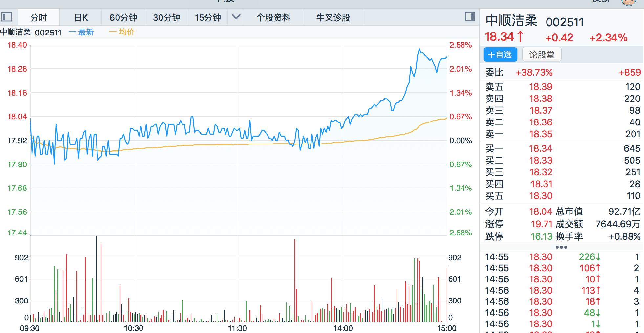Select the 15分钟 timeframe
The width and height of the screenshot is (644, 333).
tap(207, 18)
